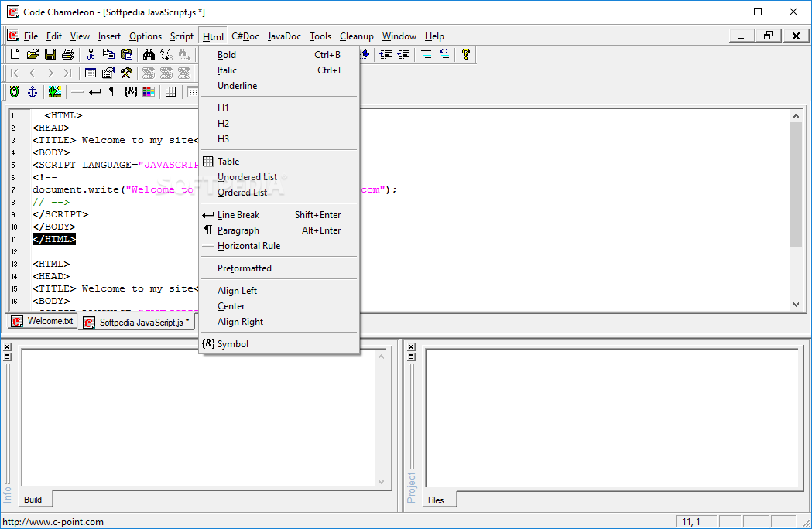Click editor vertical scrollbar down arrow
812x529 pixels.
[797, 305]
